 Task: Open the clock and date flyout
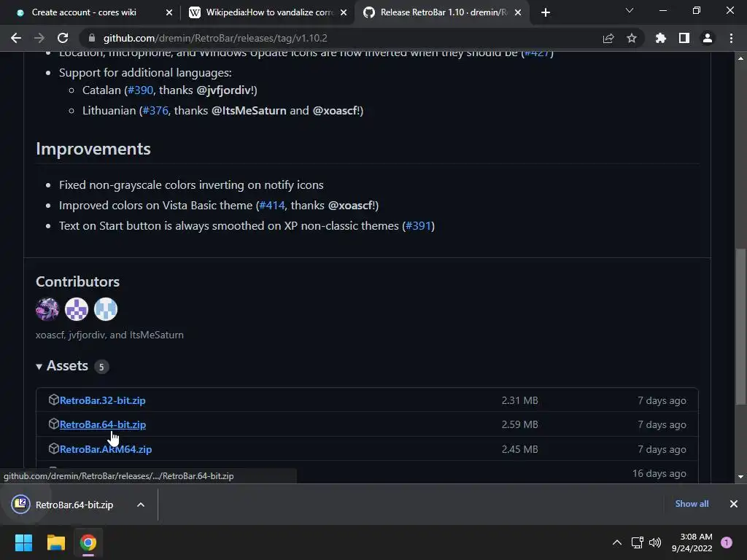692,542
